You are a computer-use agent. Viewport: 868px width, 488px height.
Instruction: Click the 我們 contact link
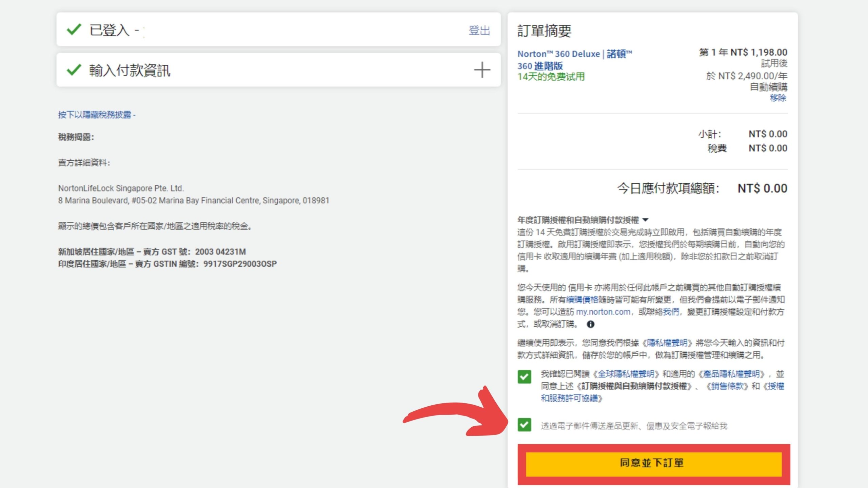pos(671,312)
